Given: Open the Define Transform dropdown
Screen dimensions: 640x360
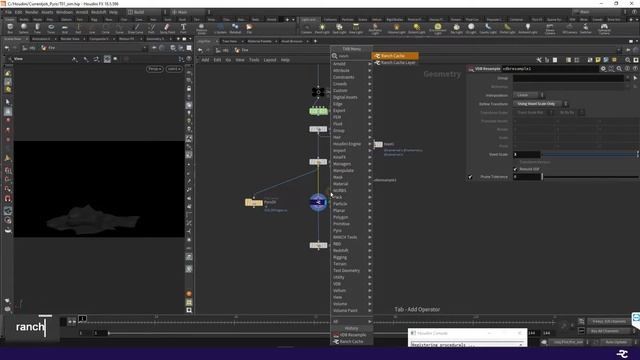Looking at the screenshot, I should click(x=540, y=104).
